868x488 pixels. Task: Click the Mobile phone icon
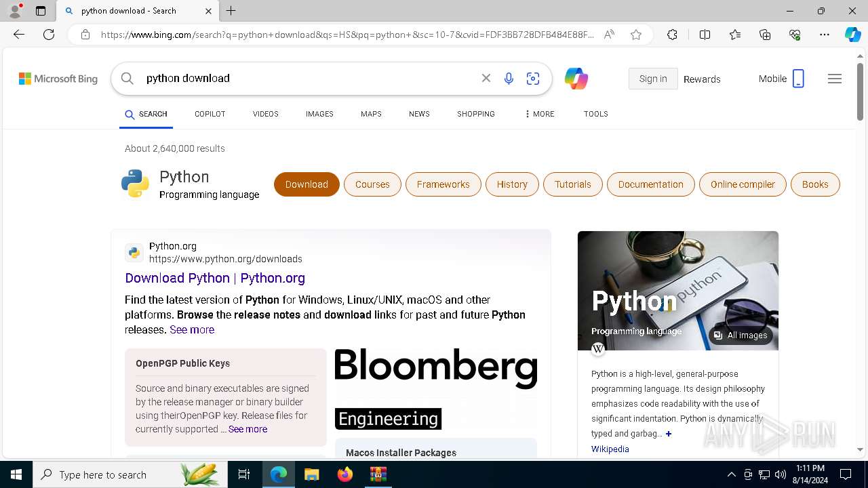click(x=798, y=79)
